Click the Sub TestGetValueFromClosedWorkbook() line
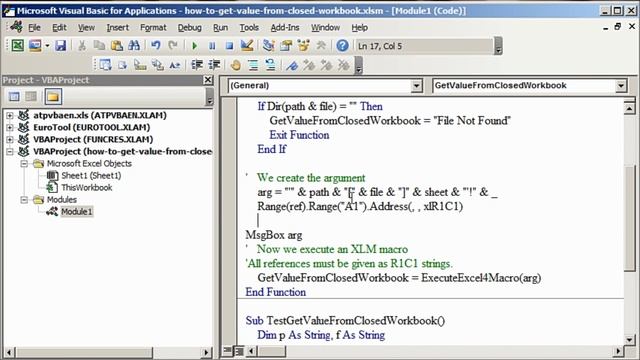Image resolution: width=640 pixels, height=360 pixels. point(345,321)
